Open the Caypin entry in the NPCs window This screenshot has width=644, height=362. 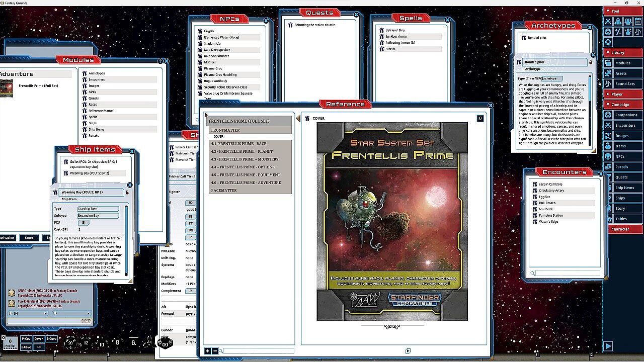pyautogui.click(x=209, y=31)
